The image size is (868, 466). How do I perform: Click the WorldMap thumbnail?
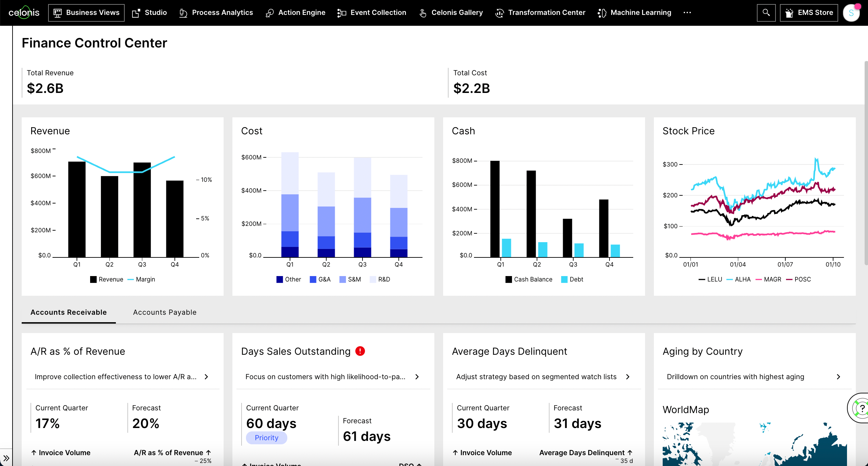click(755, 444)
